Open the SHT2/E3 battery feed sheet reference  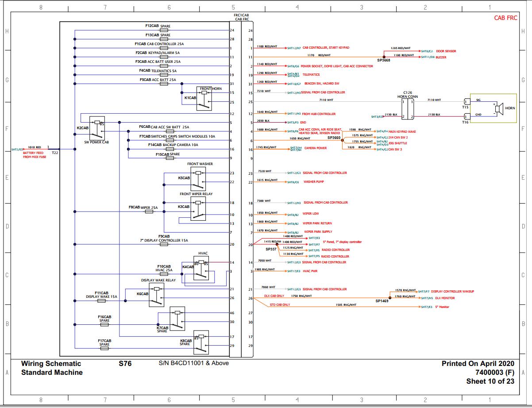(x=17, y=150)
